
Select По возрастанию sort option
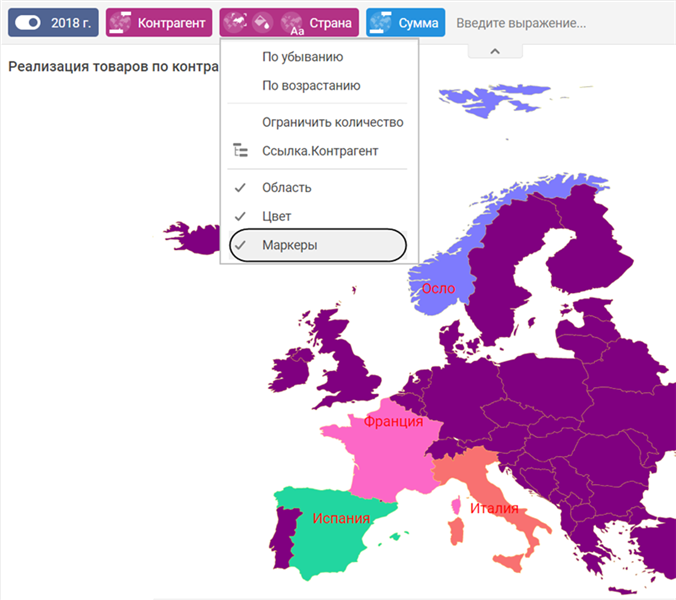pyautogui.click(x=310, y=86)
